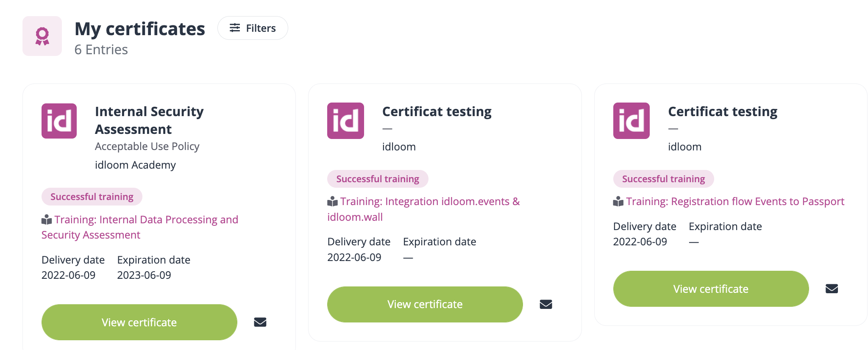Click training icon beside Integration idloom.events link

[x=333, y=201]
